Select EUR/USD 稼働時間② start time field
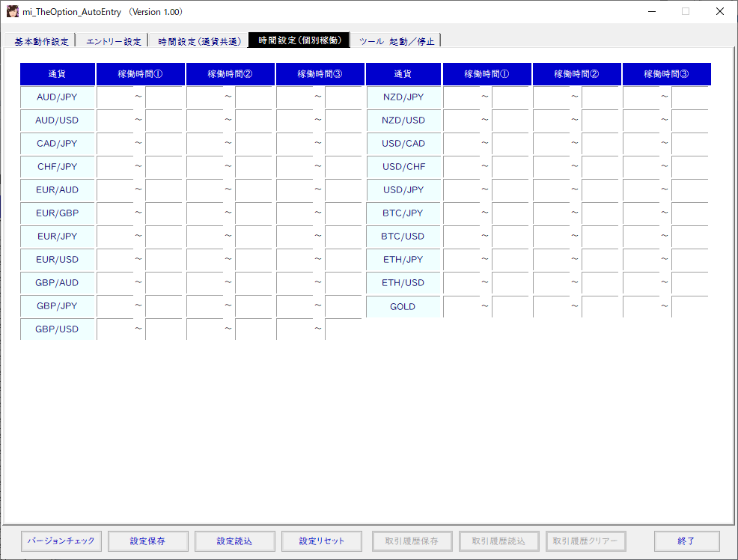 click(x=205, y=260)
